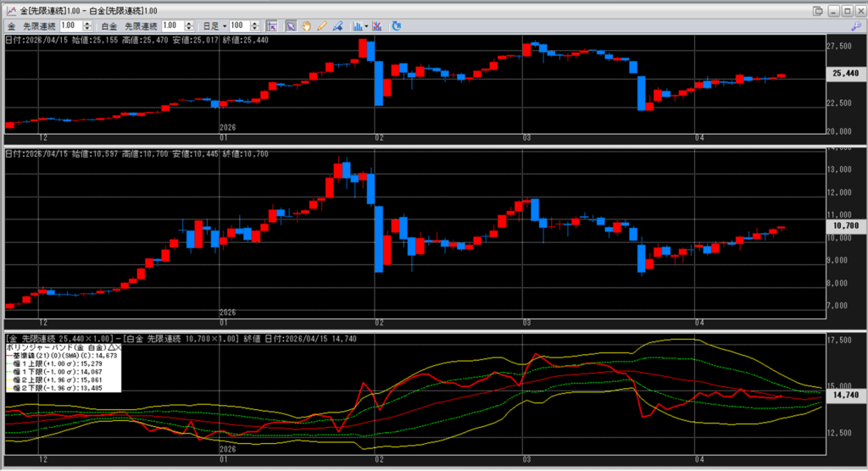Screen dimensions: 868x471
Task: Click the 12,500 label on spread axis
Action: click(839, 433)
